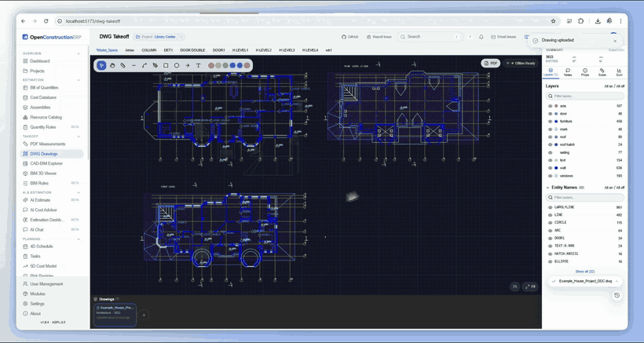Viewport: 644px width, 343px height.
Task: Collapse the Entity Names section
Action: pyautogui.click(x=548, y=188)
